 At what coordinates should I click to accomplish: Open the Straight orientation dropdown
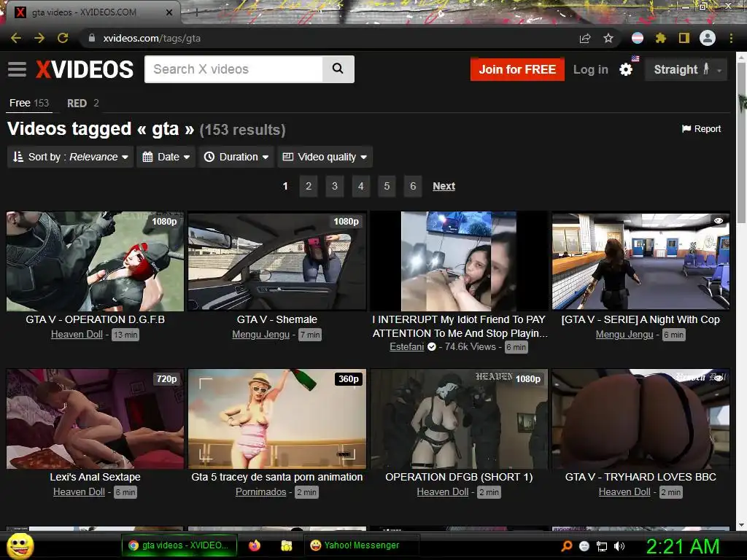tap(686, 69)
